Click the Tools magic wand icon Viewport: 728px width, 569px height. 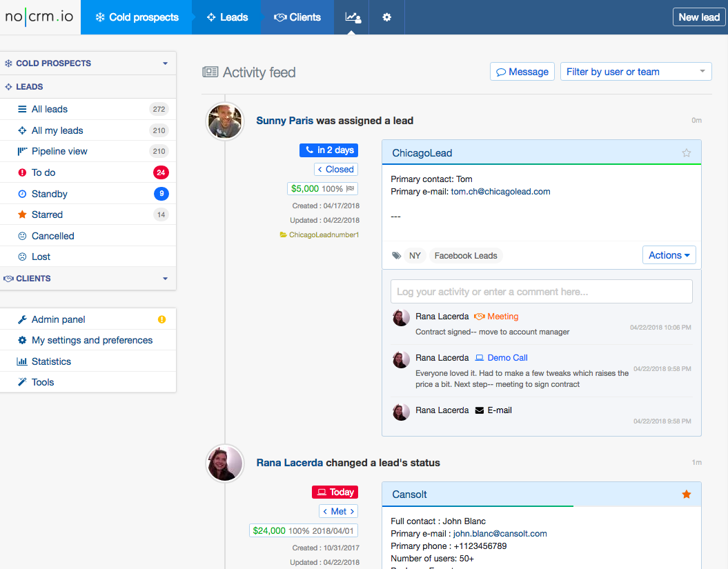(22, 382)
